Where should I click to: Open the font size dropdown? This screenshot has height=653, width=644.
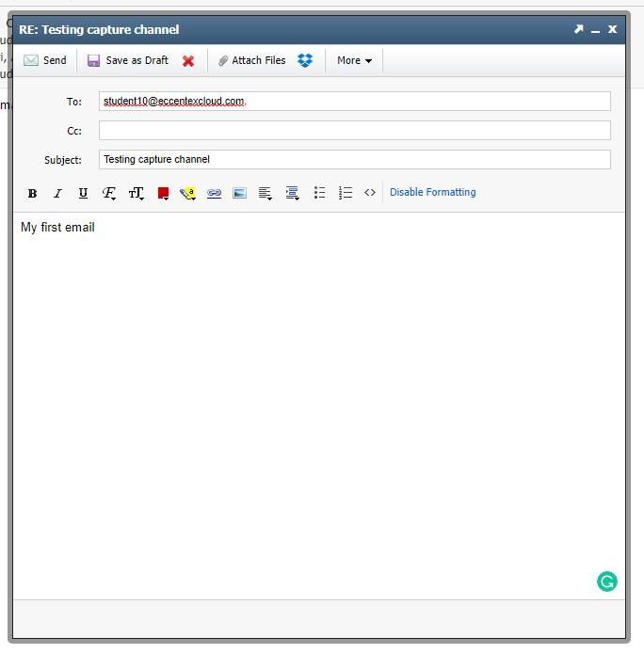(x=136, y=193)
